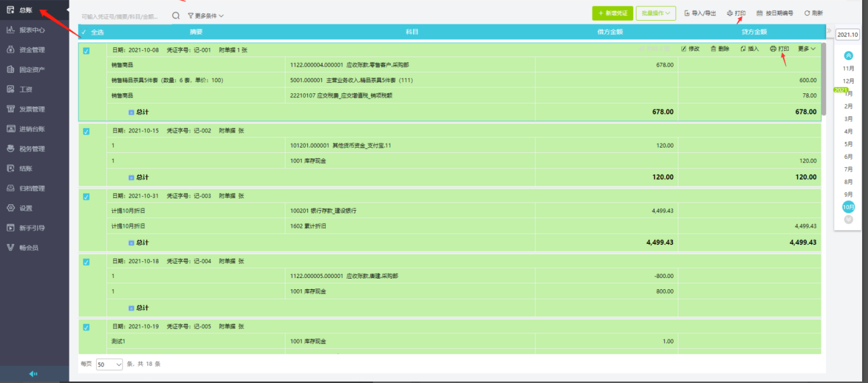Click the 1602 累计折旧 account cell

click(x=410, y=226)
